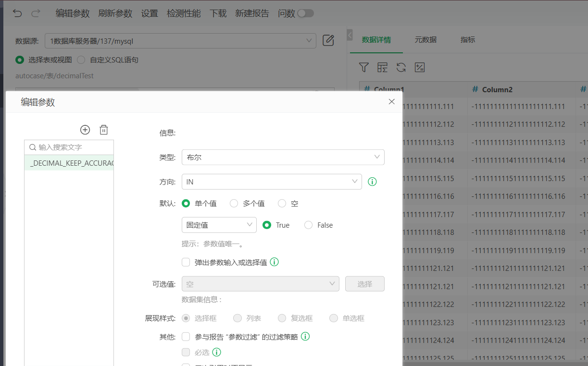Click the info icon beside direction IN

[372, 182]
